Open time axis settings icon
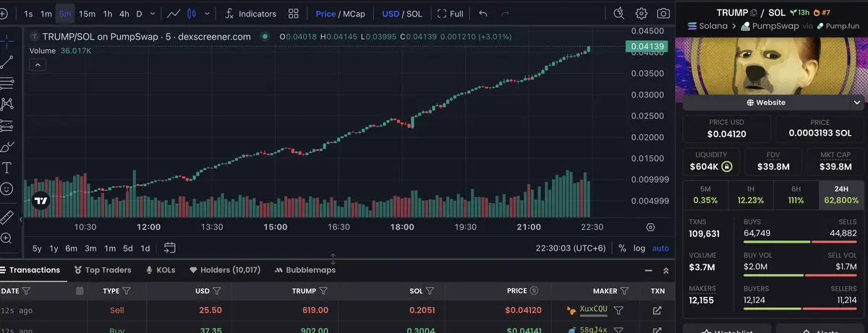 [x=650, y=227]
